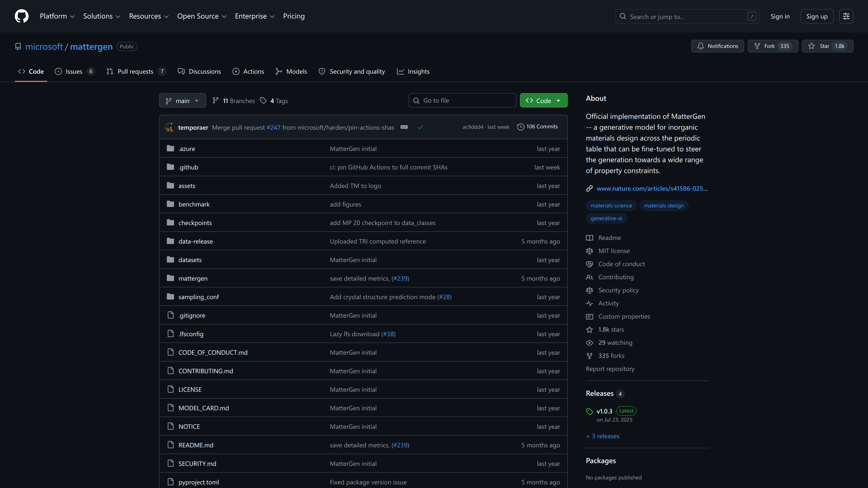Viewport: 868px width, 488px height.
Task: Open the MODEL_CARD.md file
Action: point(203,408)
